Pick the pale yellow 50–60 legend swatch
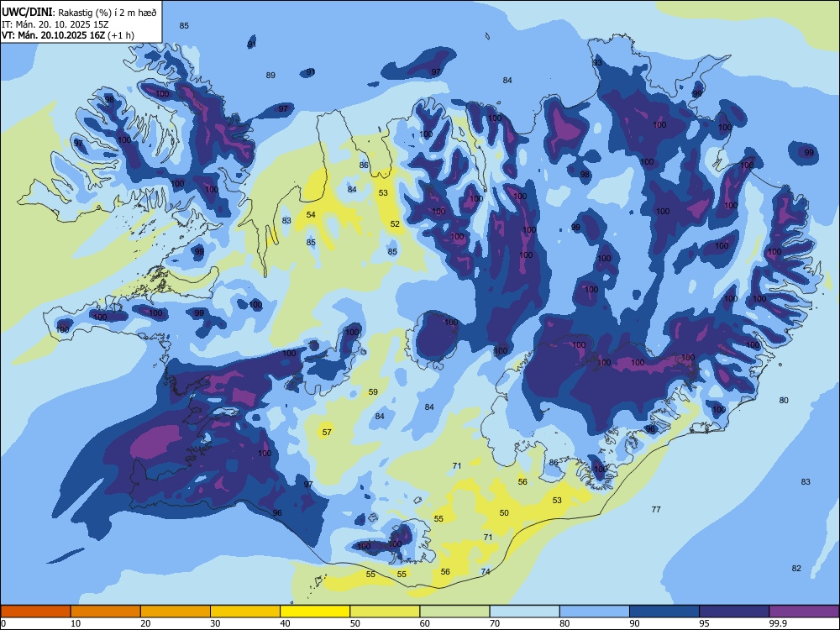The image size is (840, 630). [x=385, y=612]
